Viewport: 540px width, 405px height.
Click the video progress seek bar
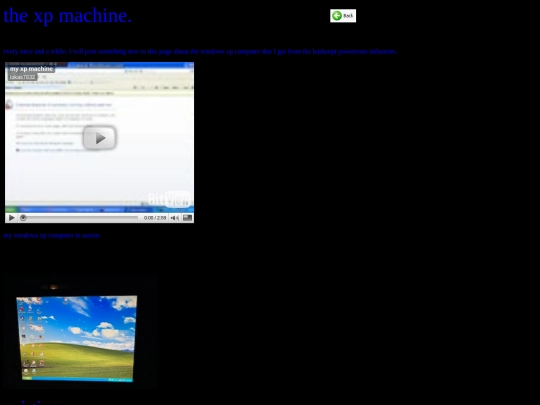click(x=80, y=218)
